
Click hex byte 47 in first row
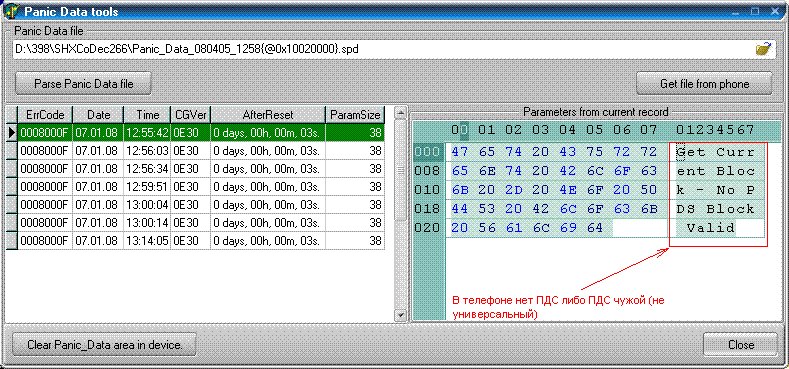459,152
